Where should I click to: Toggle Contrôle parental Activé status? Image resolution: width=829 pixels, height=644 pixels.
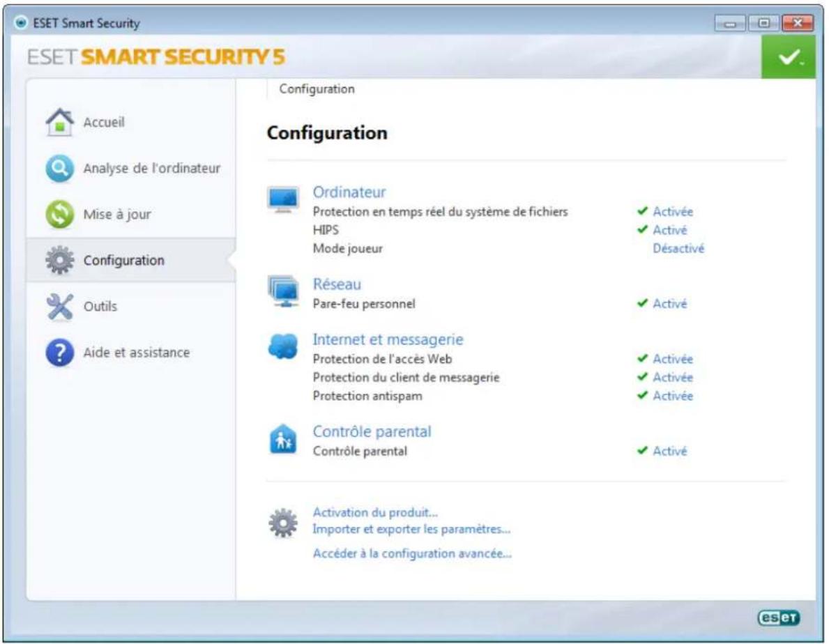pos(670,451)
